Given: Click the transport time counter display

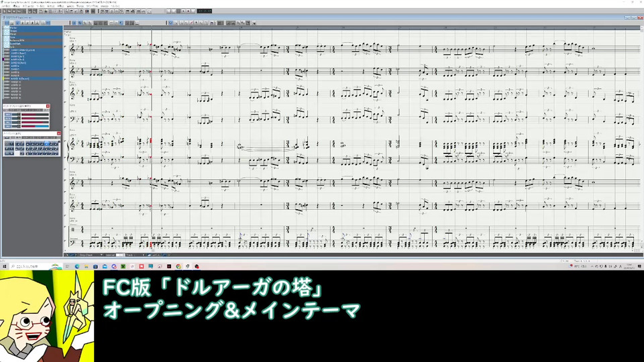Looking at the screenshot, I should click(204, 11).
